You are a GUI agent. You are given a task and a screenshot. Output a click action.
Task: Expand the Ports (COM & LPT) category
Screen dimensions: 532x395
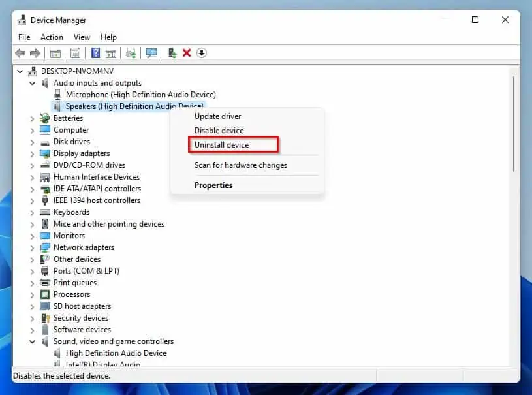(x=32, y=271)
